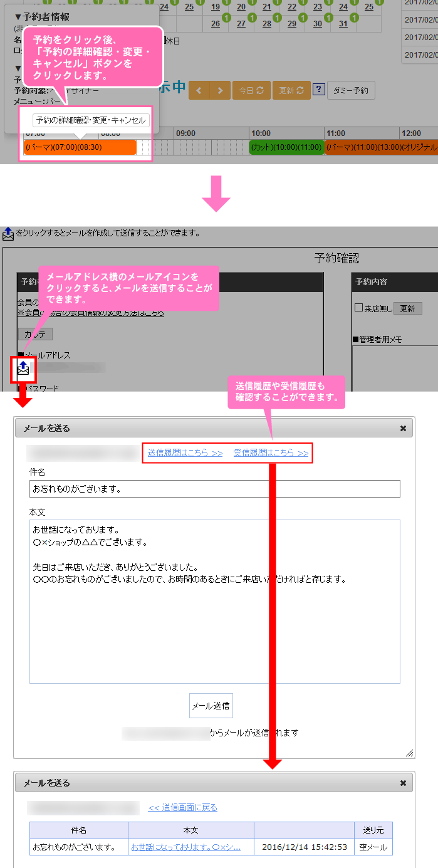Open the 送信履歴はこちら link

pyautogui.click(x=185, y=452)
